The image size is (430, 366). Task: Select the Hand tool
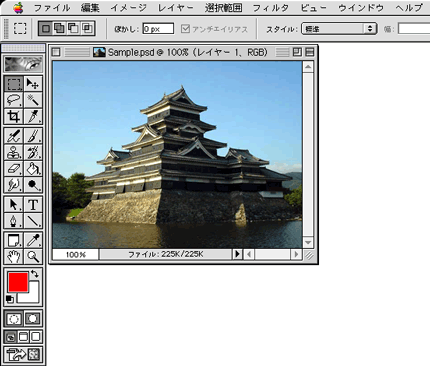14,256
